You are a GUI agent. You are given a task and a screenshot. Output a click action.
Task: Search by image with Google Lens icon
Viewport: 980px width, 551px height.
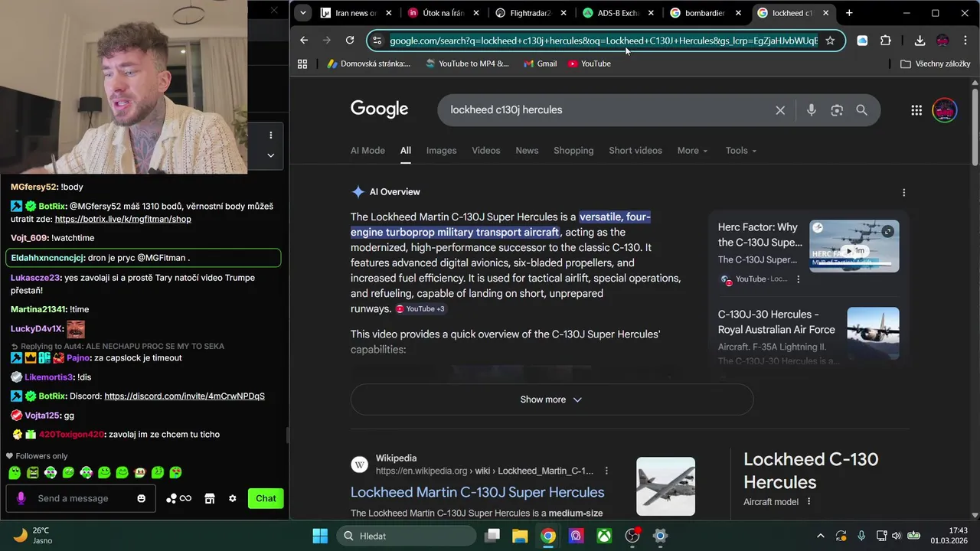[837, 110]
